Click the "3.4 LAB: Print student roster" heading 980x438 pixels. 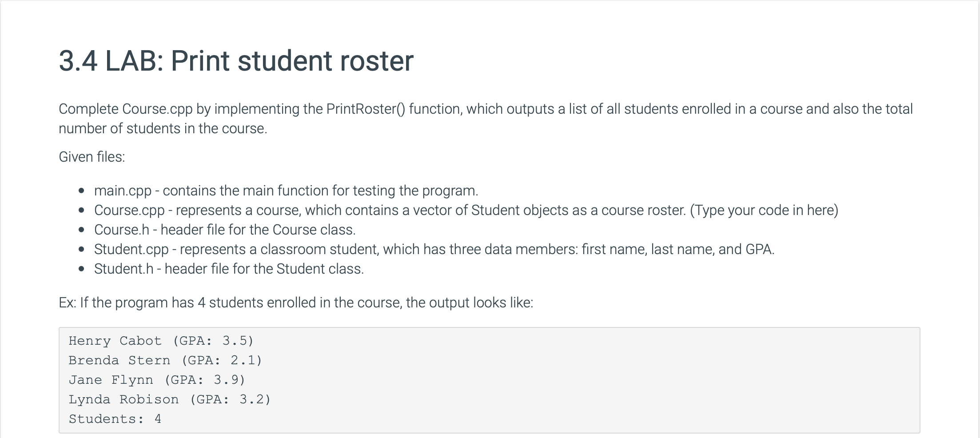tap(236, 61)
